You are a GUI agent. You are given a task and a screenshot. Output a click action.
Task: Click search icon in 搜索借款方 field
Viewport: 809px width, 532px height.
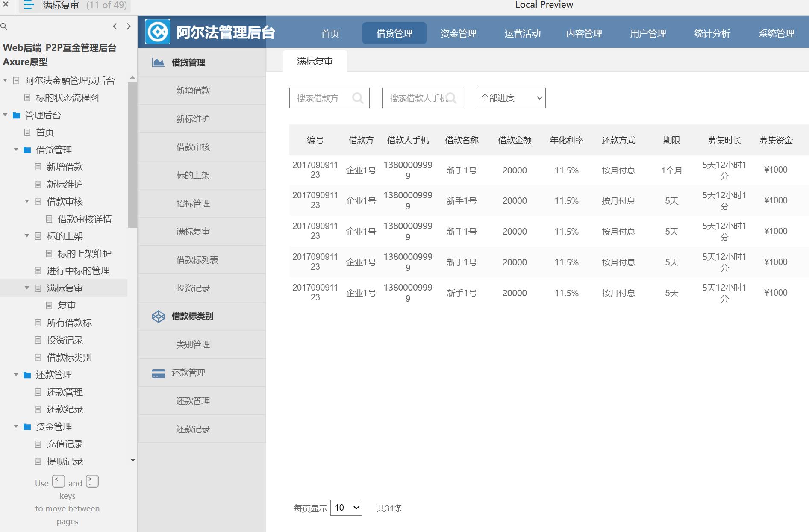pos(358,98)
